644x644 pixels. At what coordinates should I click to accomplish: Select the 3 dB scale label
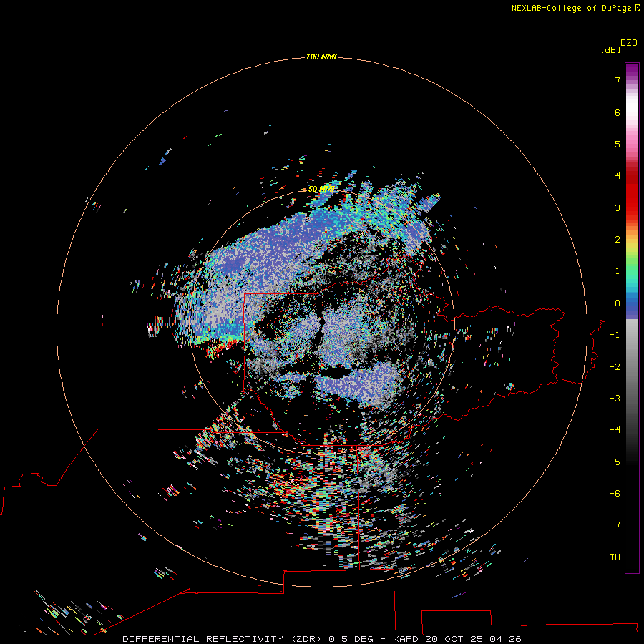coord(618,208)
